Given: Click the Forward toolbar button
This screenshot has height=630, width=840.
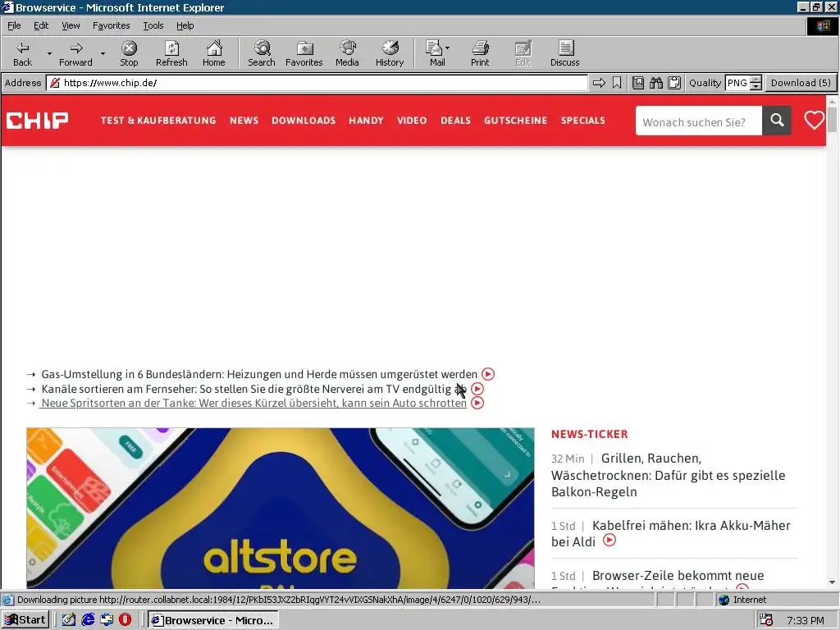Looking at the screenshot, I should tap(75, 53).
